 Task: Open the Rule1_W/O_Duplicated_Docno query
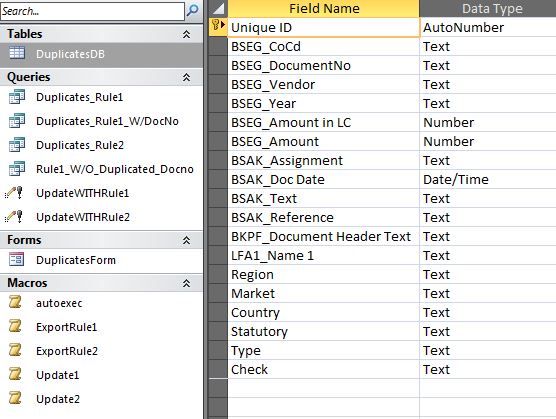point(115,169)
